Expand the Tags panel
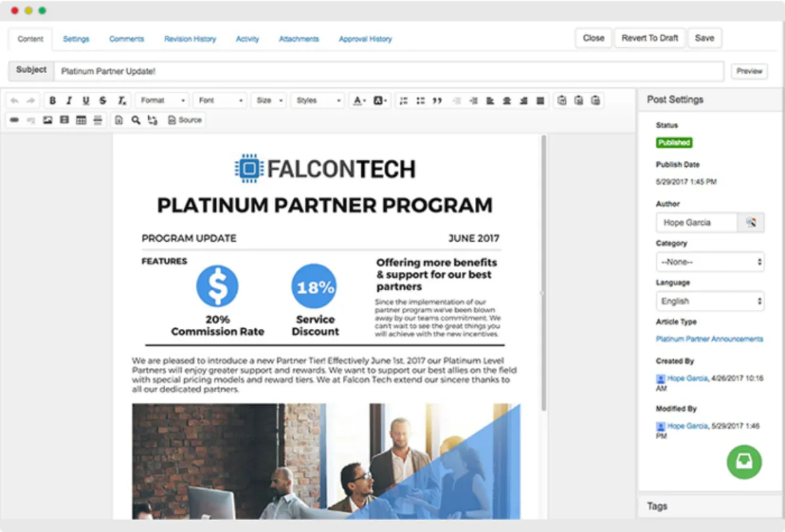This screenshot has width=785, height=532. [710, 507]
